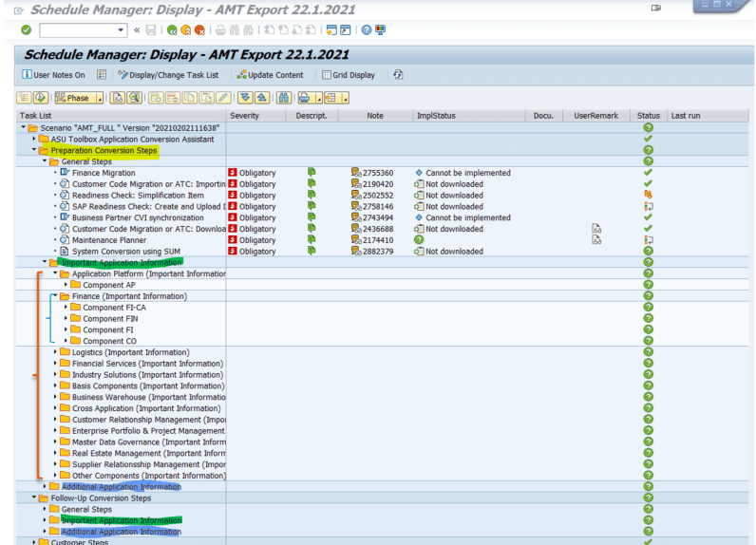Screen dimensions: 756x545
Task: Select Master Data Governance folder
Action: click(x=148, y=442)
